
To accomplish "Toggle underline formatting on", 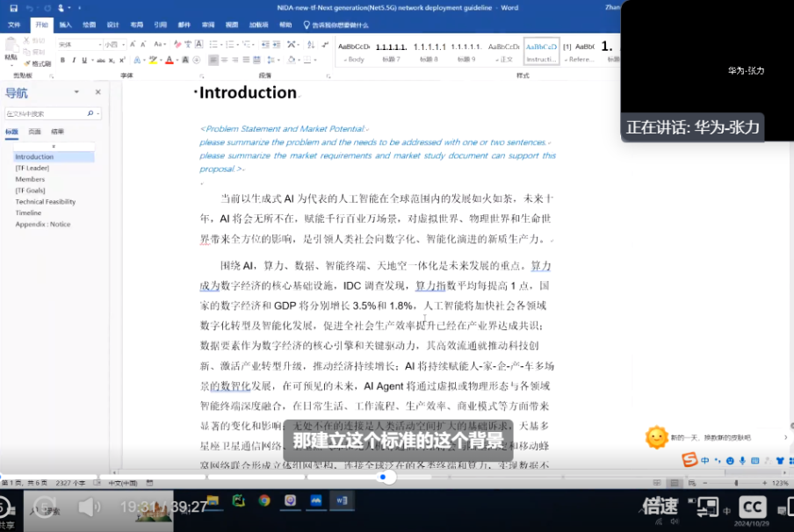I will tap(84, 61).
